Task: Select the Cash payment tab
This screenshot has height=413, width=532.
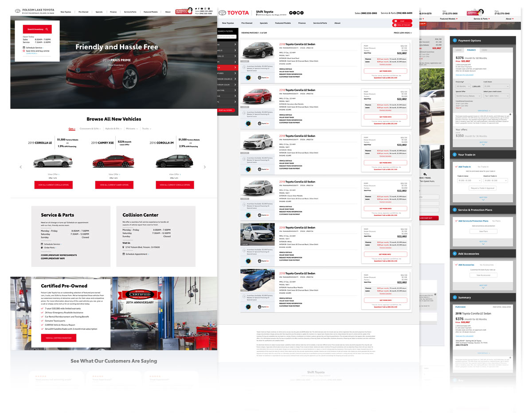Action: tap(484, 50)
